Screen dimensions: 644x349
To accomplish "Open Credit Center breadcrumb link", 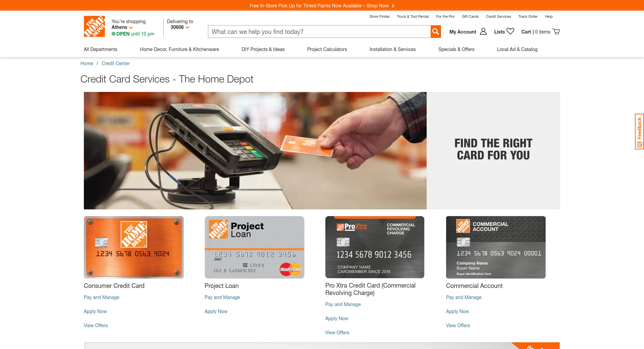I will tap(116, 63).
